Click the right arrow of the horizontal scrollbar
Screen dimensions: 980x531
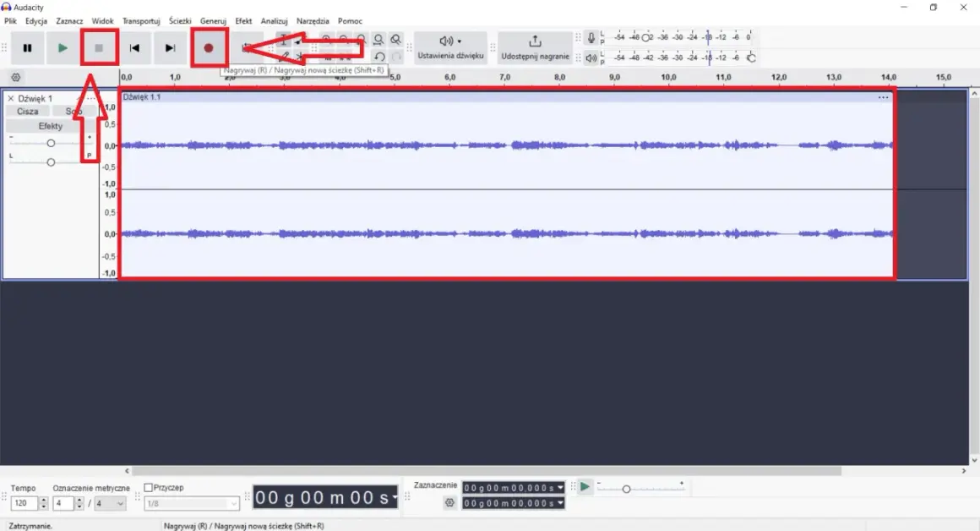pos(964,471)
